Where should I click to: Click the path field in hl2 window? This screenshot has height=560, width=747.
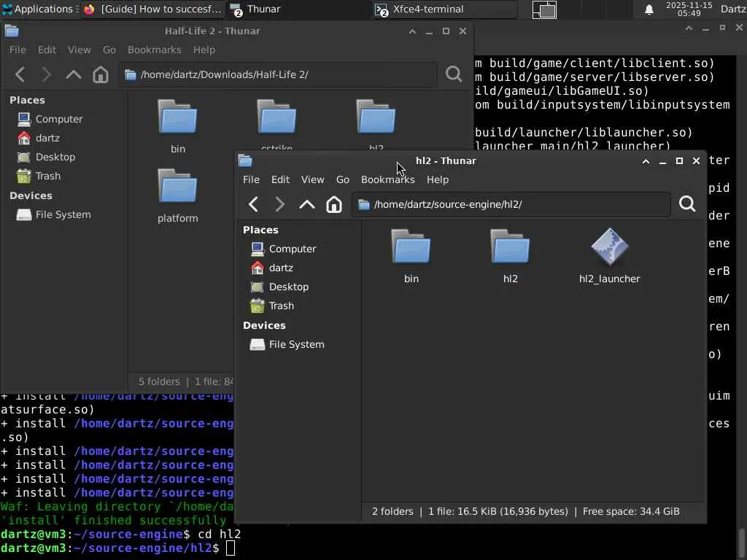[511, 204]
